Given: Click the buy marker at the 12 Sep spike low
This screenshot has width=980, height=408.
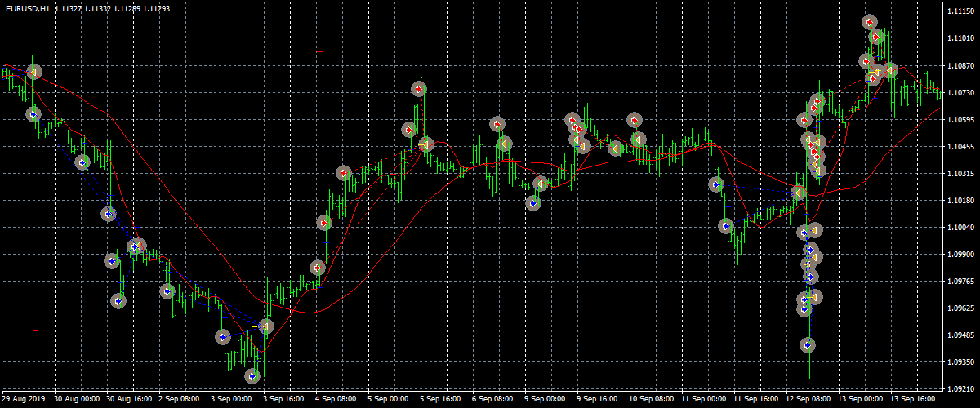Looking at the screenshot, I should coord(808,346).
